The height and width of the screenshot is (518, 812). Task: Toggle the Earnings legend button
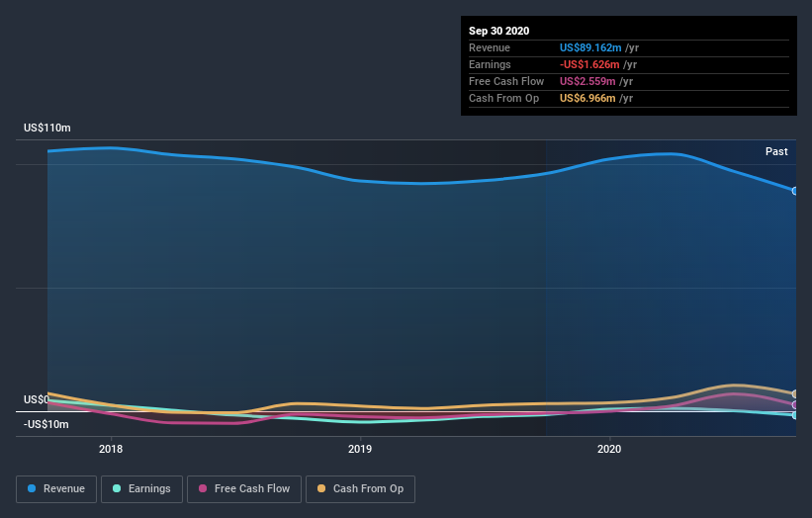141,489
